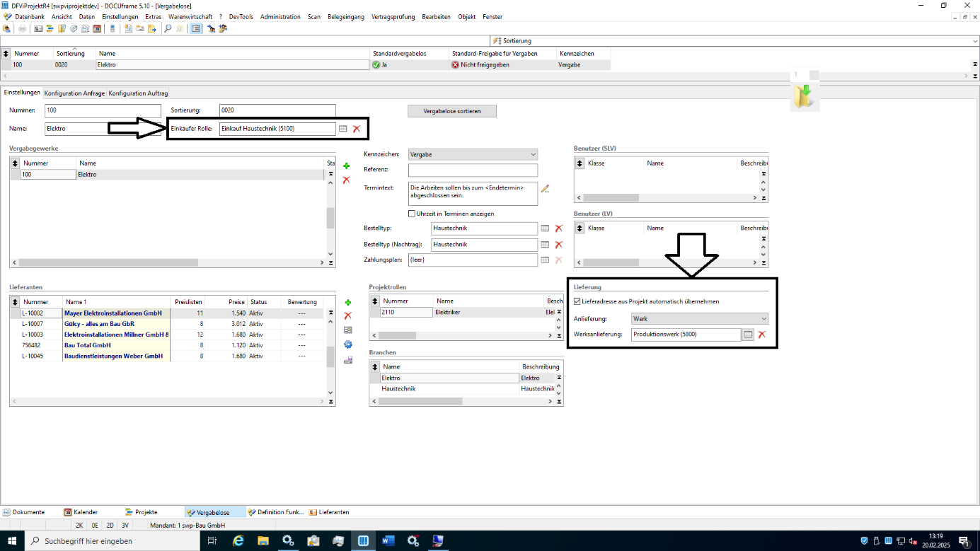Click the Termintext text area
Screen dimensions: 980x551
[x=473, y=194]
